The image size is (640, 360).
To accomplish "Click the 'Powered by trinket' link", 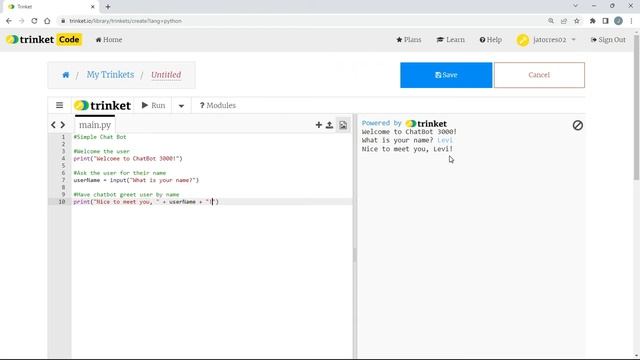I will (x=404, y=123).
